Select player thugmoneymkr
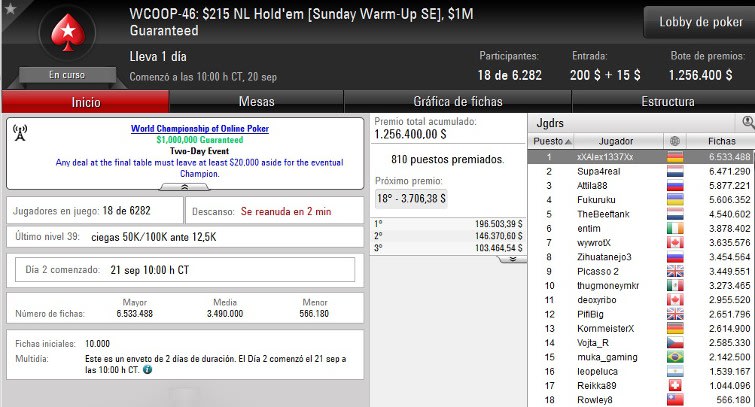 click(x=641, y=285)
